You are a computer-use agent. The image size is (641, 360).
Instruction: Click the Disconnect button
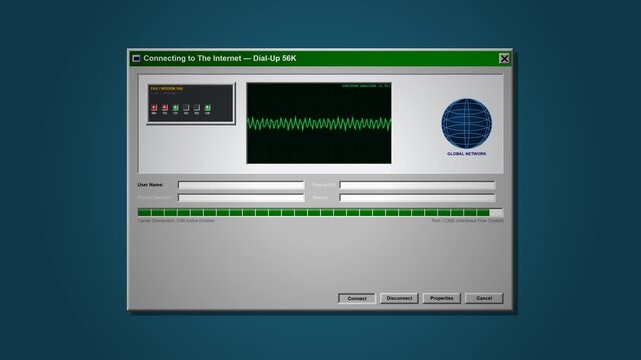[x=399, y=298]
